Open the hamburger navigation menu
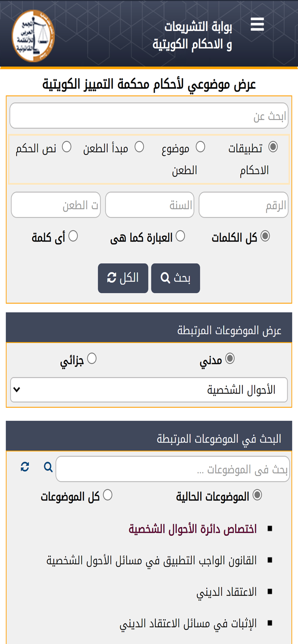This screenshot has height=644, width=298. point(257,24)
